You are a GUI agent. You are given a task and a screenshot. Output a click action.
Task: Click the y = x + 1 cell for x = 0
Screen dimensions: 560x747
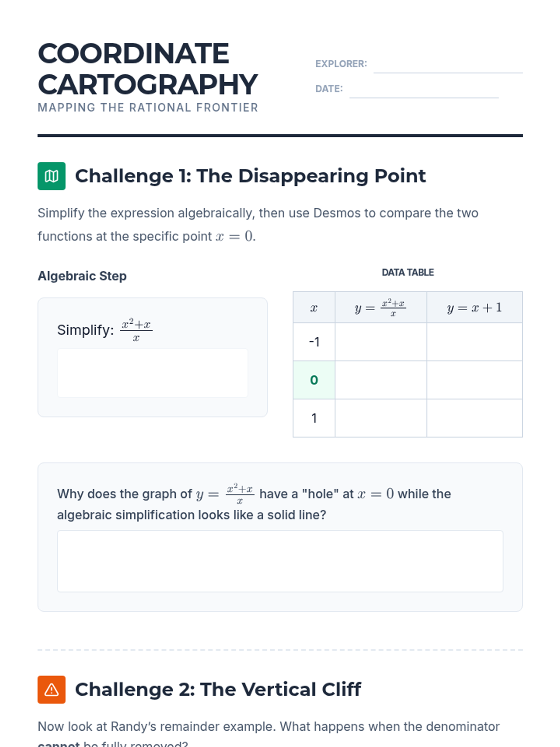(474, 380)
